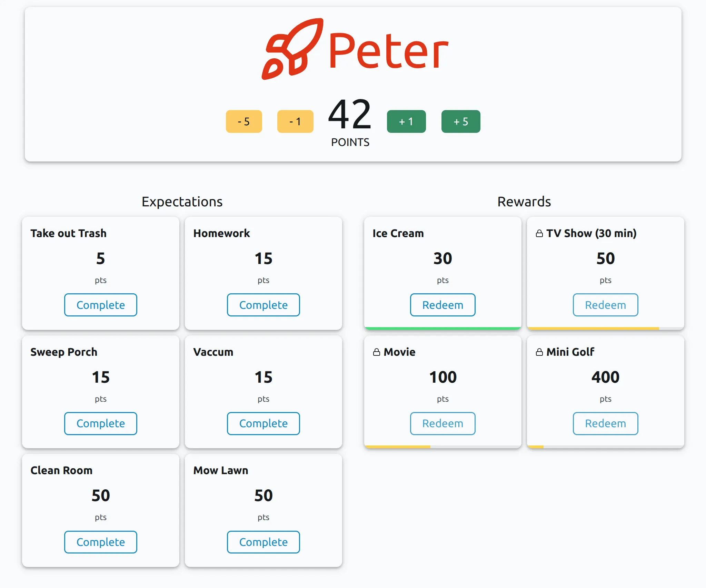Redeem the Ice Cream reward
The width and height of the screenshot is (706, 588).
(x=443, y=305)
